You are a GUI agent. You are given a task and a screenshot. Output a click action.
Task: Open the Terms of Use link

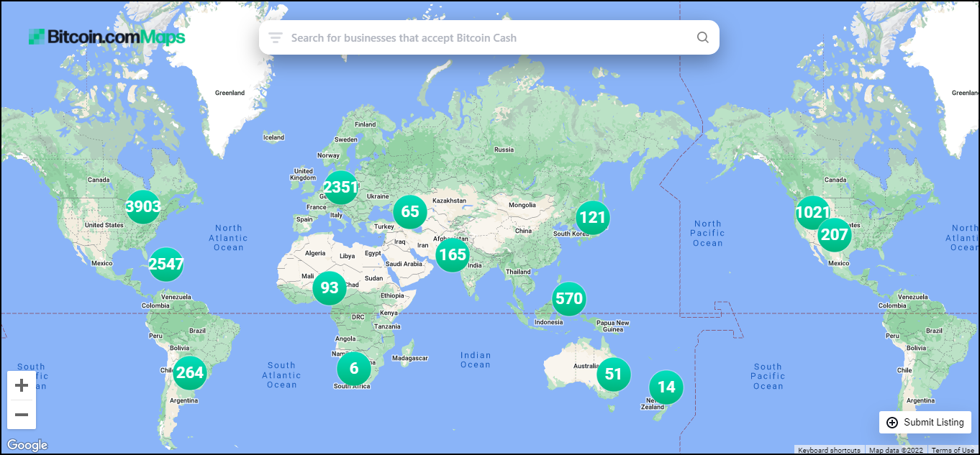953,451
